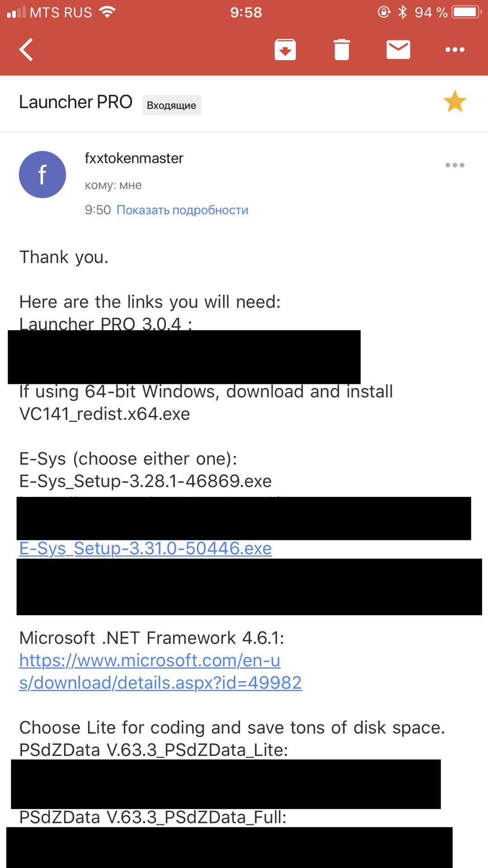Tap the Wi-Fi icon in status bar
This screenshot has height=868, width=488.
107,12
